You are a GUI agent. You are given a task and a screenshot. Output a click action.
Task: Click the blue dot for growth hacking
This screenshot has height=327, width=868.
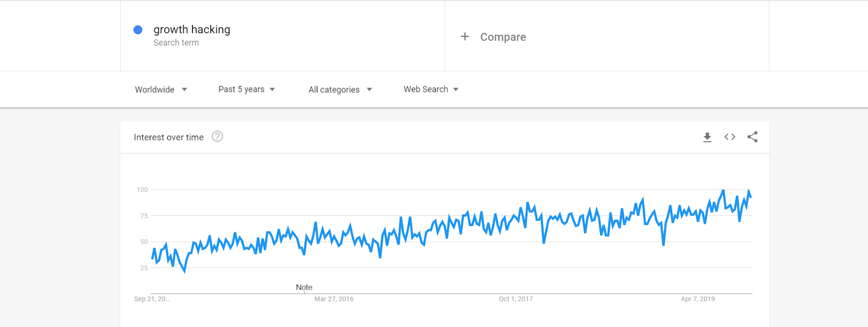pos(138,30)
